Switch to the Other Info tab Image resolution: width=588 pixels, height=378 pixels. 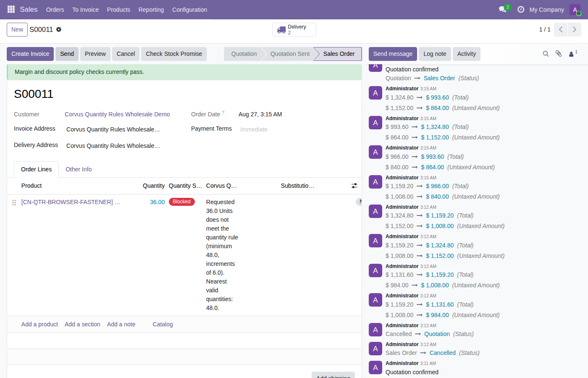click(x=79, y=169)
